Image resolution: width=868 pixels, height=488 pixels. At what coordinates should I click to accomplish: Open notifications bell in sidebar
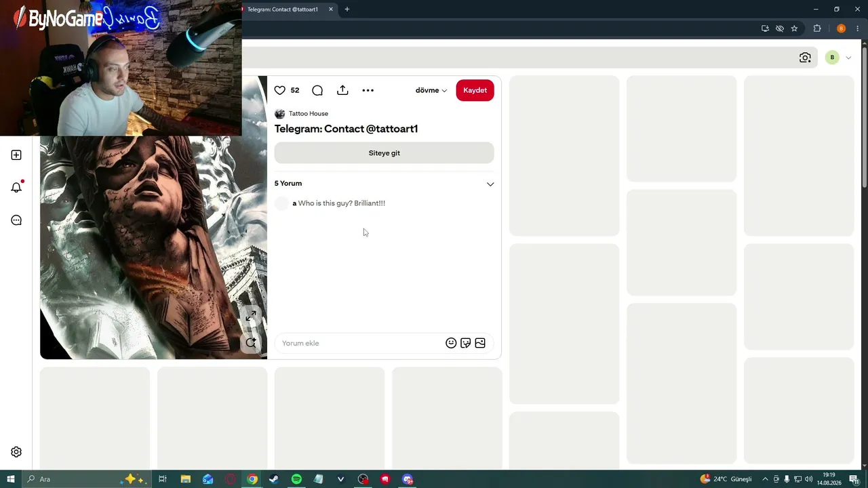[x=16, y=187]
